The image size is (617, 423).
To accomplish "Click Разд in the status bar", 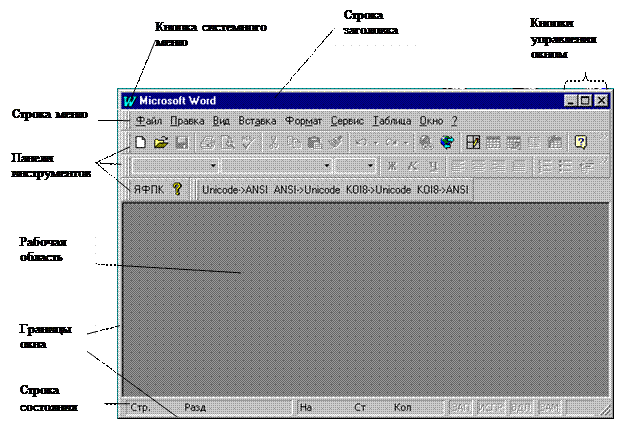I will click(x=195, y=407).
